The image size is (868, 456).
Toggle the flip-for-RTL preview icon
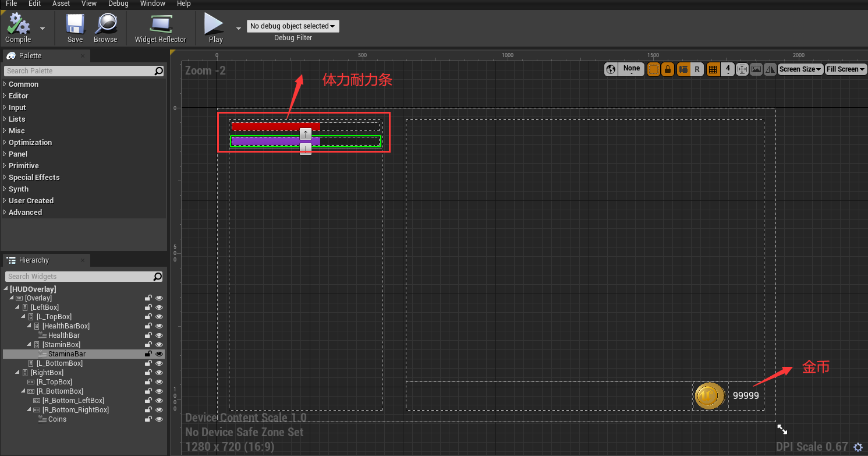point(770,69)
